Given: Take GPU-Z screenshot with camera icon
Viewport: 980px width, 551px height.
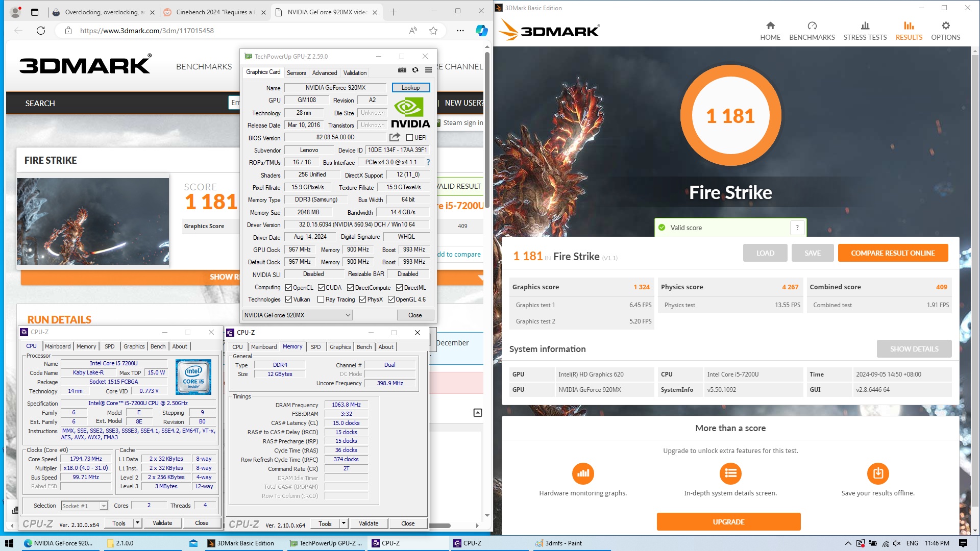Looking at the screenshot, I should coord(402,70).
